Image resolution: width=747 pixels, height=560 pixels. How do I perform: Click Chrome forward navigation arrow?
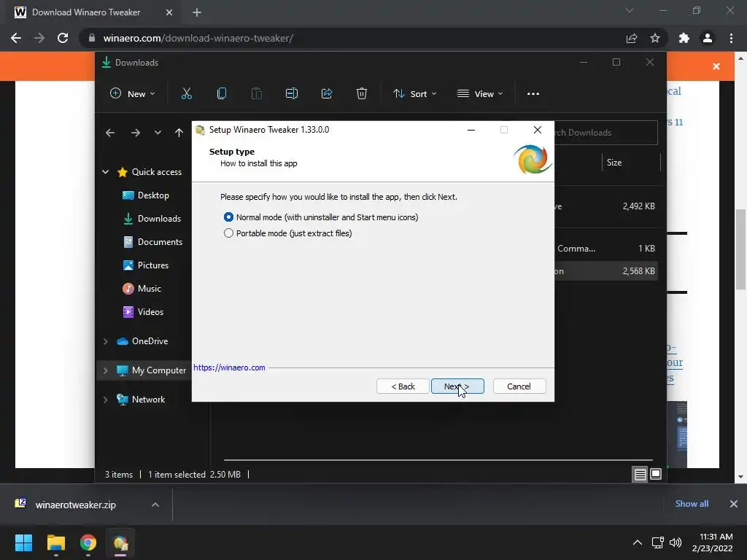pyautogui.click(x=39, y=38)
